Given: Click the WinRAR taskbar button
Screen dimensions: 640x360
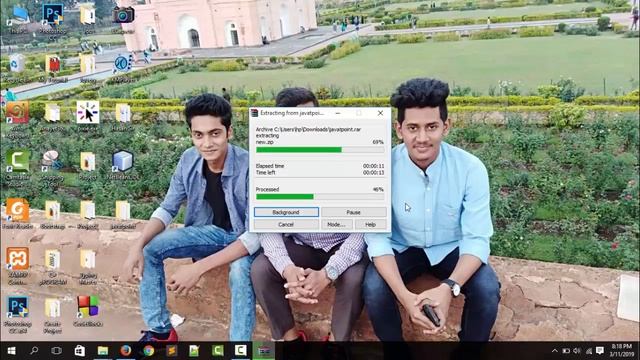Looking at the screenshot, I should click(264, 351).
